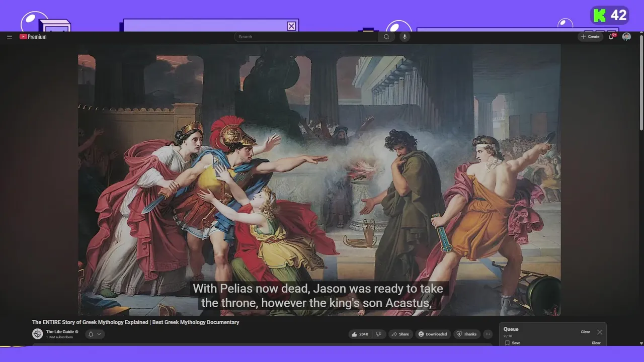644x362 pixels.
Task: Click the Queue panel heading
Action: (511, 329)
